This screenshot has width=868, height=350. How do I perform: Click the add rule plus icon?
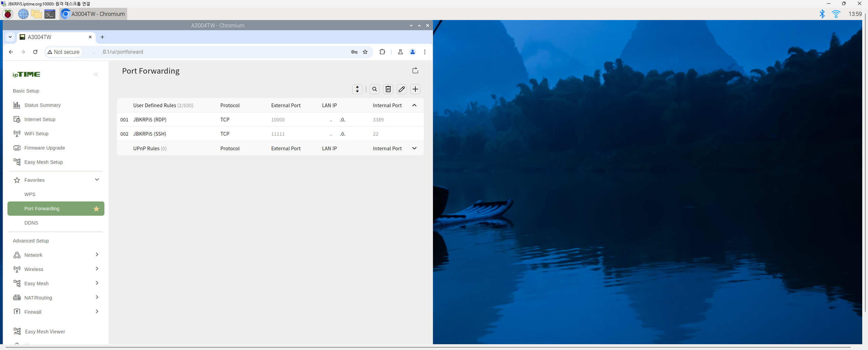(415, 89)
